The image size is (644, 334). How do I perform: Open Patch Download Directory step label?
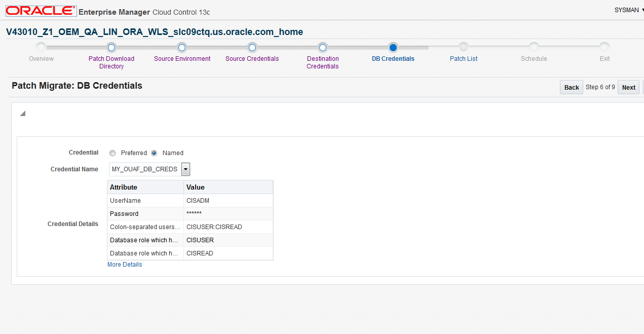click(111, 62)
